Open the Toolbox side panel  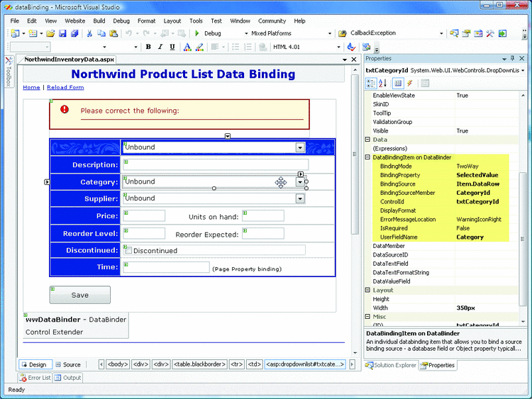(x=9, y=72)
